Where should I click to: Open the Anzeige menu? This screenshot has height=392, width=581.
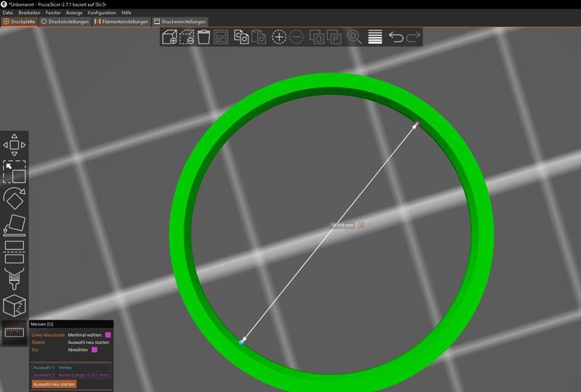coord(74,12)
